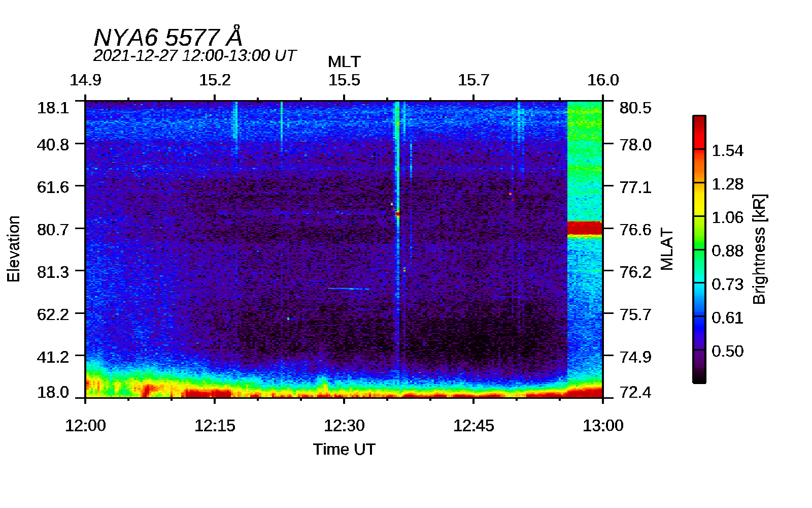The width and height of the screenshot is (812, 508).
Task: Click colorbar value 0.88
Action: click(x=727, y=251)
